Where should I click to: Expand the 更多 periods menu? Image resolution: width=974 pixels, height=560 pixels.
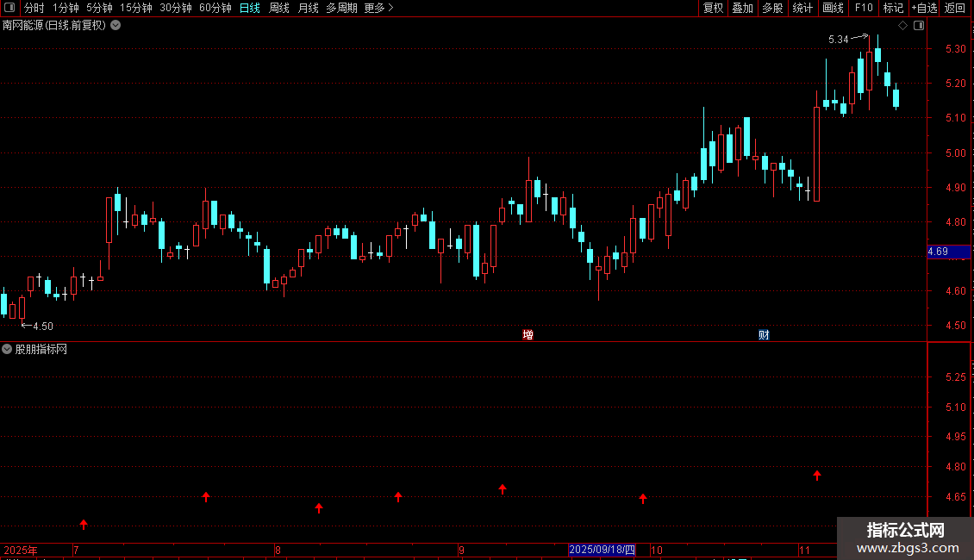tap(378, 8)
